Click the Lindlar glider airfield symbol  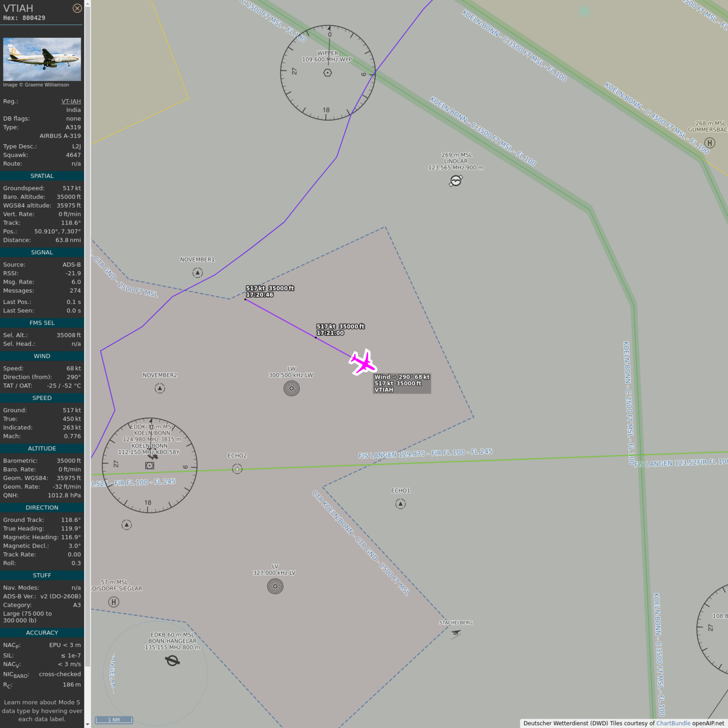[x=456, y=181]
